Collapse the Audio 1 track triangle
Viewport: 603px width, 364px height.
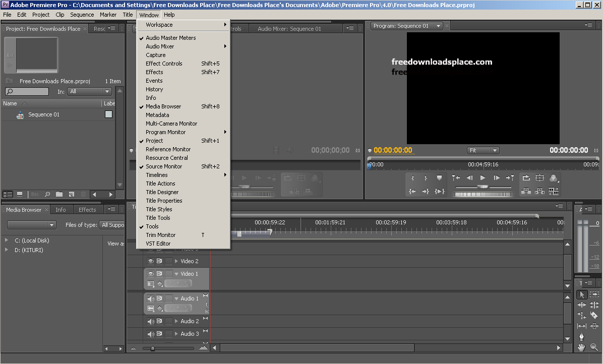[x=176, y=298]
